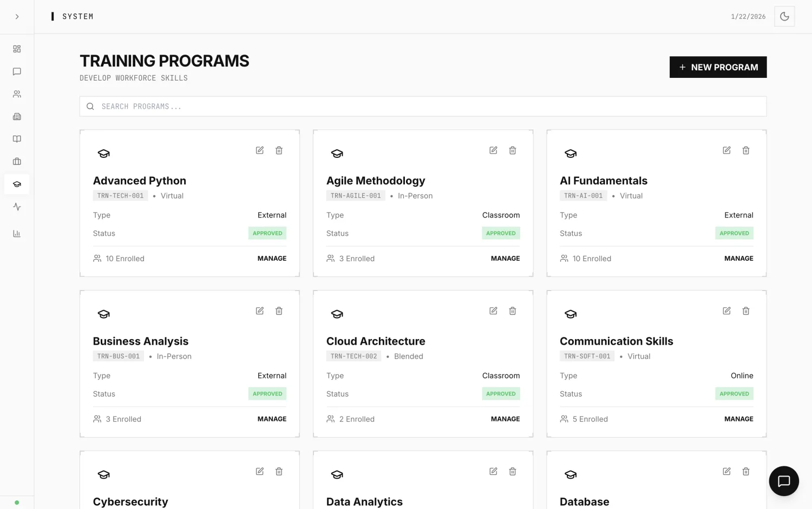This screenshot has width=812, height=509.
Task: Expand the sidebar with the chevron arrow
Action: click(17, 17)
